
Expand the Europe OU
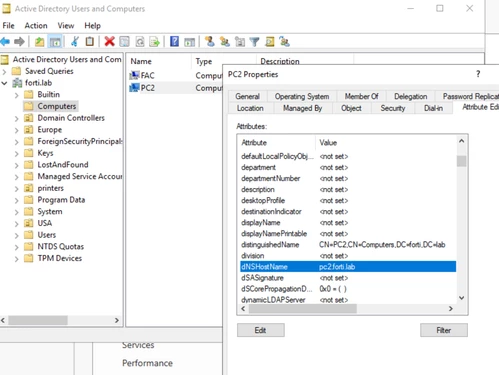(x=17, y=130)
